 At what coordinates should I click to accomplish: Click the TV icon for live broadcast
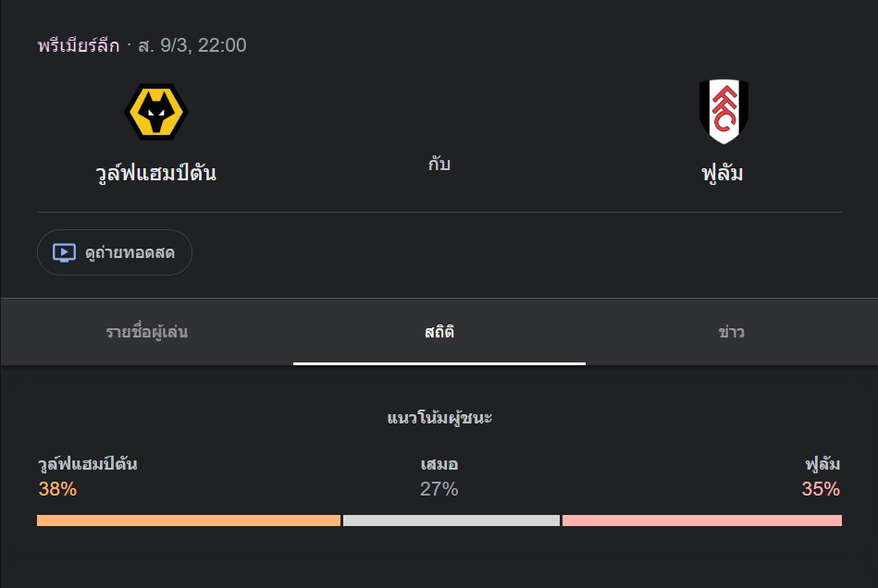64,252
